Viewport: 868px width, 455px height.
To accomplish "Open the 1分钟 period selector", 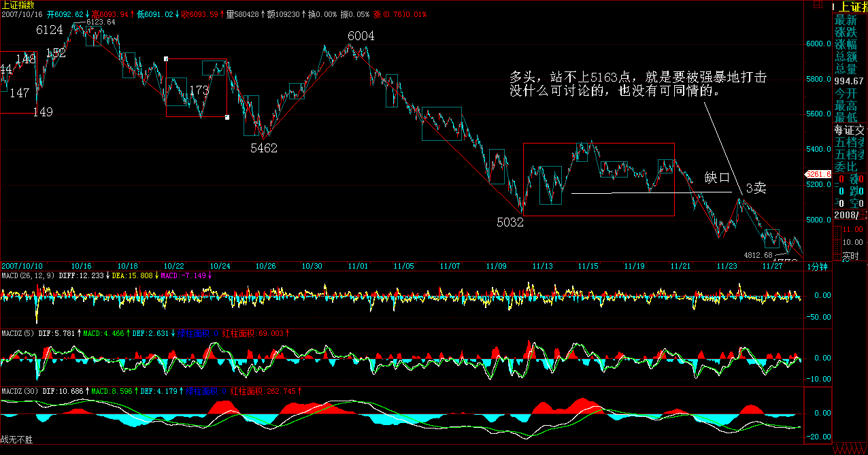I will (x=818, y=266).
